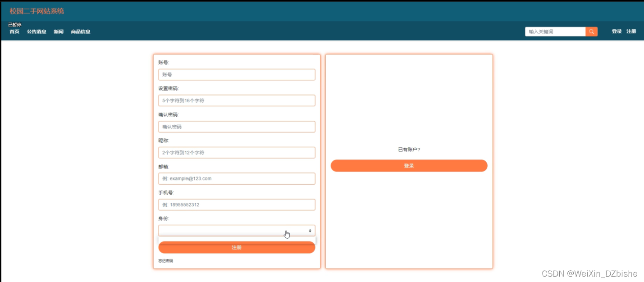Go to 首页 in navigation bar

point(14,32)
